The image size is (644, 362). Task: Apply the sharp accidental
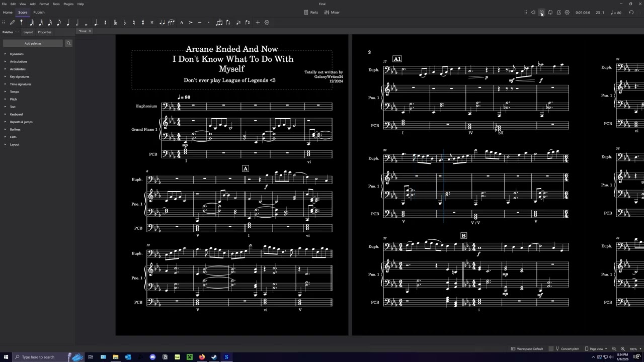point(142,22)
